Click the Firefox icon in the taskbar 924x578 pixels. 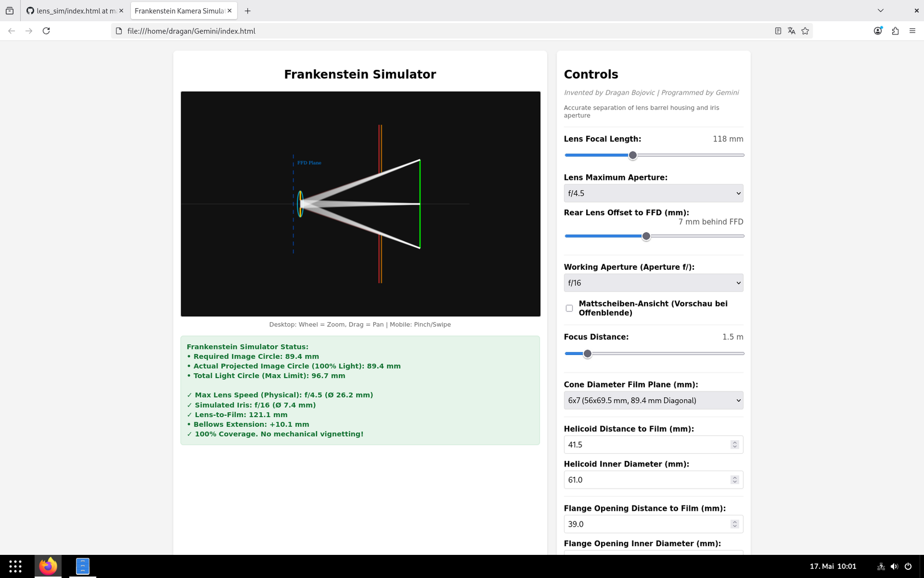point(48,566)
